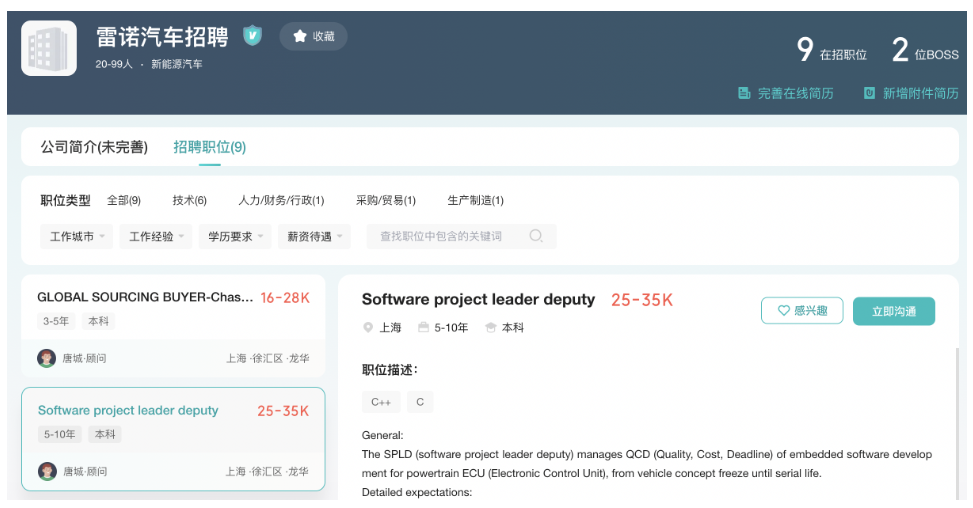973x508 pixels.
Task: Click the 收藏 favorite button
Action: [x=313, y=36]
